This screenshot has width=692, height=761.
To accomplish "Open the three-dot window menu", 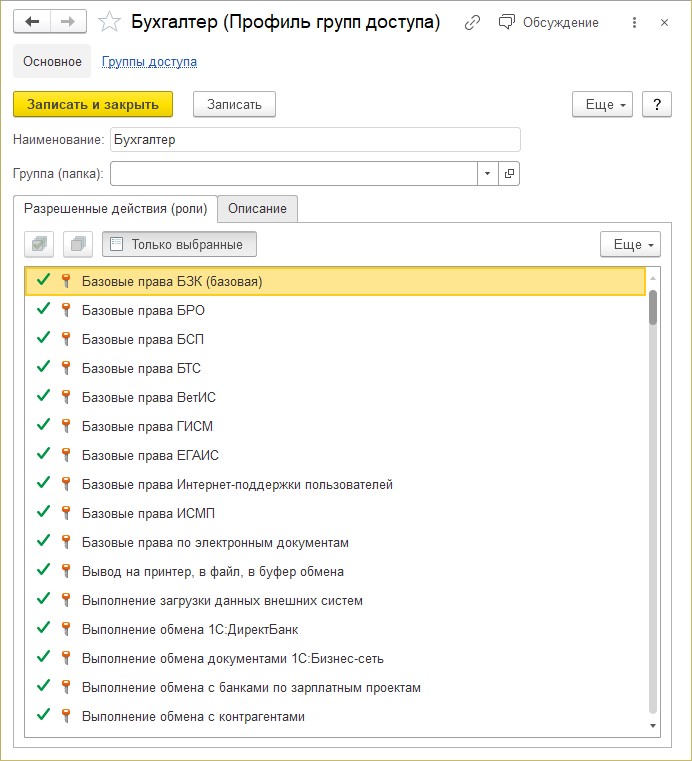I will coord(634,22).
